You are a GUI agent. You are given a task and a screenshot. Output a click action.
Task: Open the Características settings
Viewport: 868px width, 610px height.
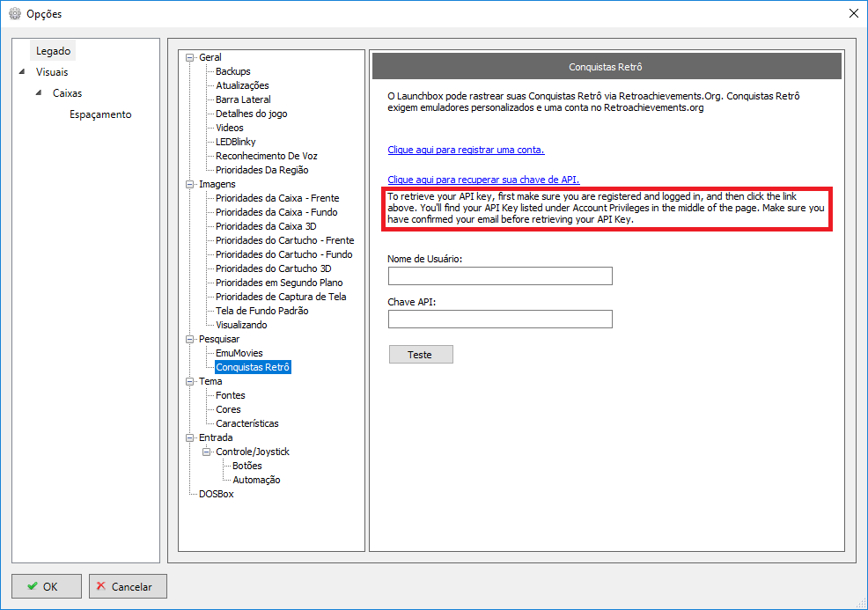pos(246,424)
